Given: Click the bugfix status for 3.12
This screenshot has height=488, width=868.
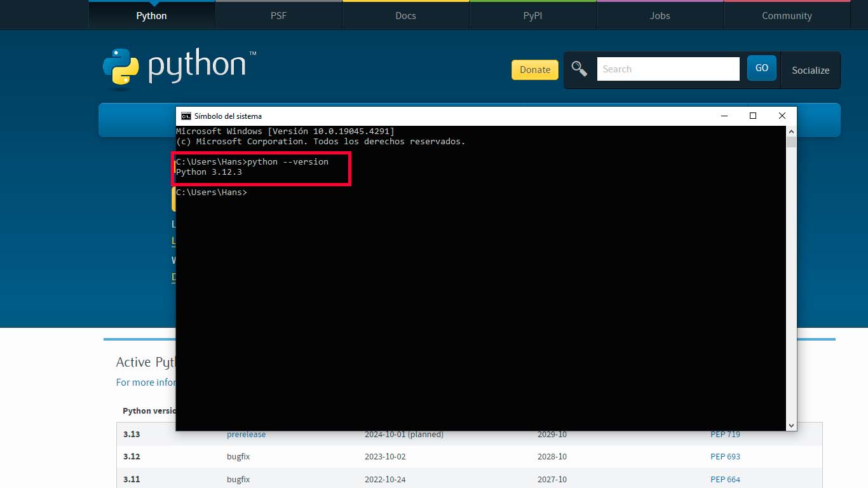Looking at the screenshot, I should 238,457.
